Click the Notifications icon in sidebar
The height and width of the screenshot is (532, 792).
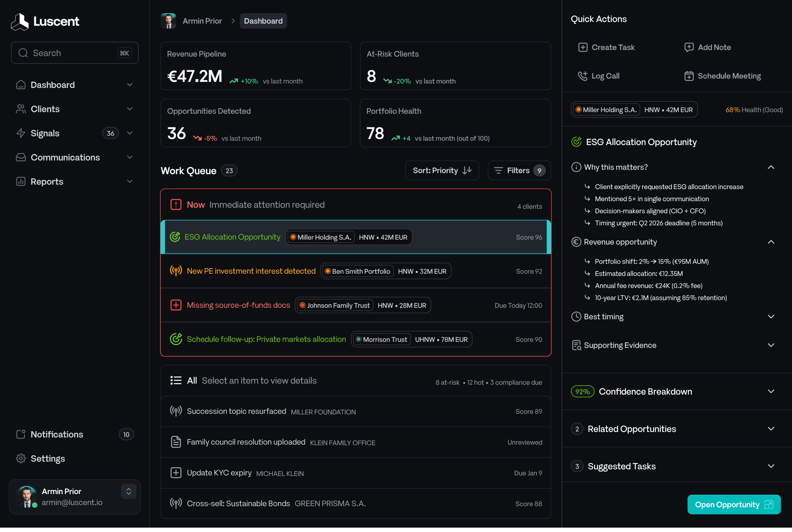pos(21,434)
